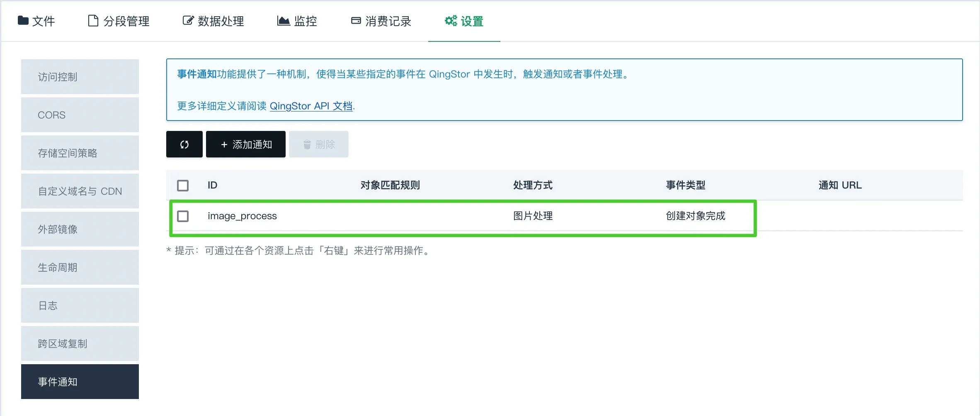Check the image_process row checkbox
Image resolution: width=980 pixels, height=416 pixels.
coord(183,216)
